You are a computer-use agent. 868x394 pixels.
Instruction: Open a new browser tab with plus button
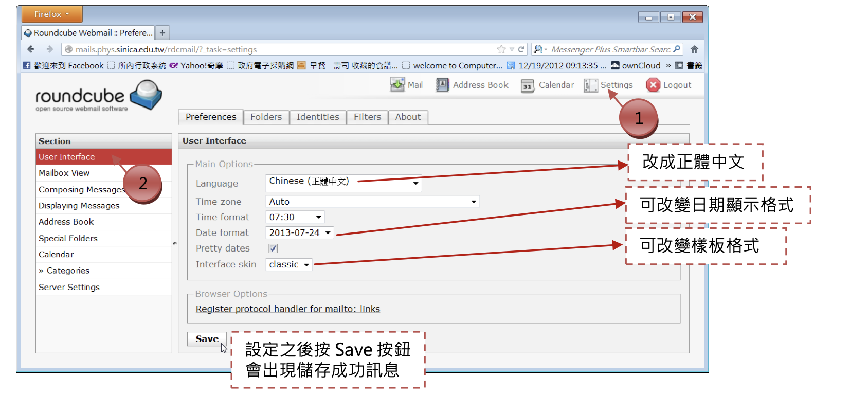162,33
